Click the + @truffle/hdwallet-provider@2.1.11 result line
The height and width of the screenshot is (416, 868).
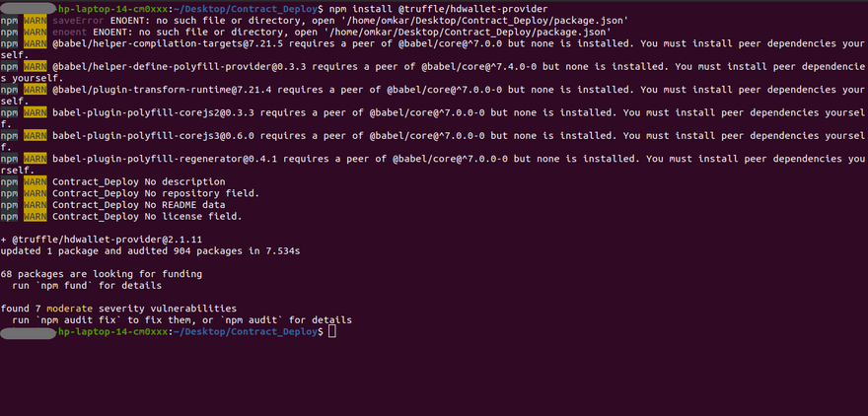(102, 240)
